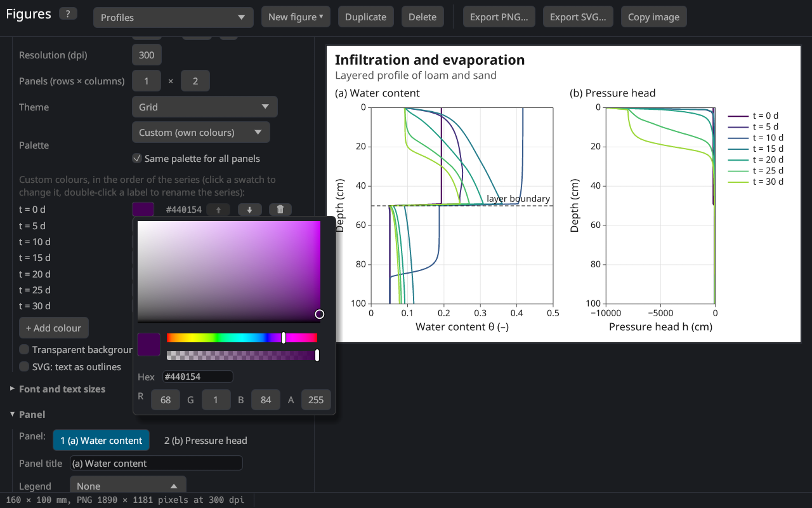Click the current colour preview swatch in picker
Image resolution: width=812 pixels, height=508 pixels.
(149, 344)
